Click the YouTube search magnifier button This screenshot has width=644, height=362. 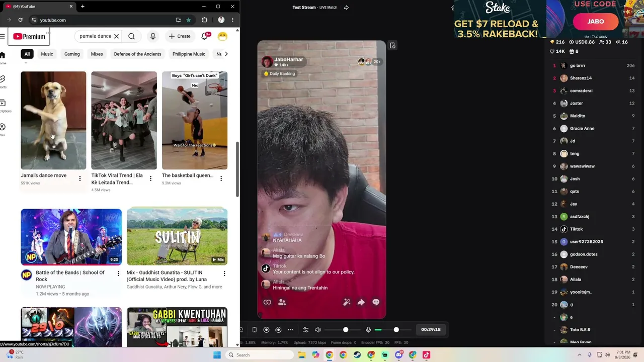(x=131, y=36)
